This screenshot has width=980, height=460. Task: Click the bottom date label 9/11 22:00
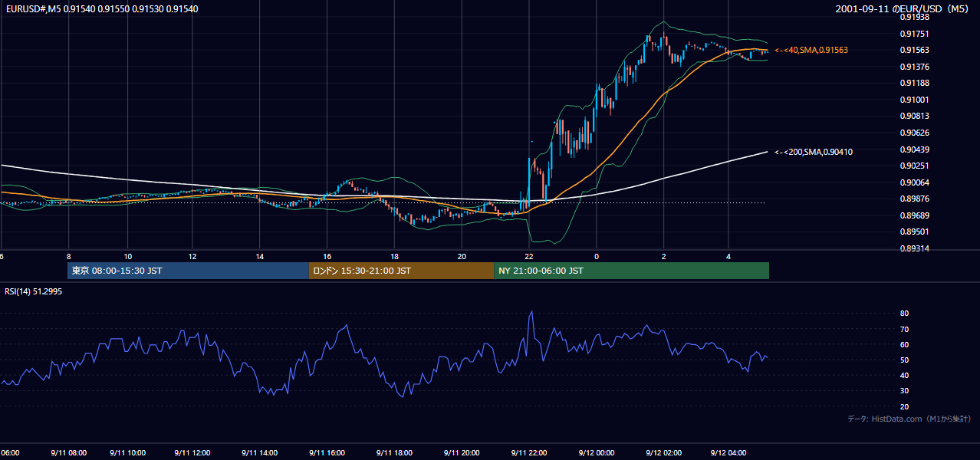coord(529,452)
